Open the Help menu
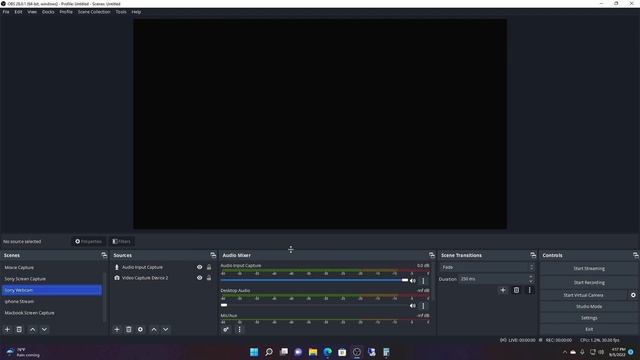This screenshot has width=640, height=360. pyautogui.click(x=136, y=12)
